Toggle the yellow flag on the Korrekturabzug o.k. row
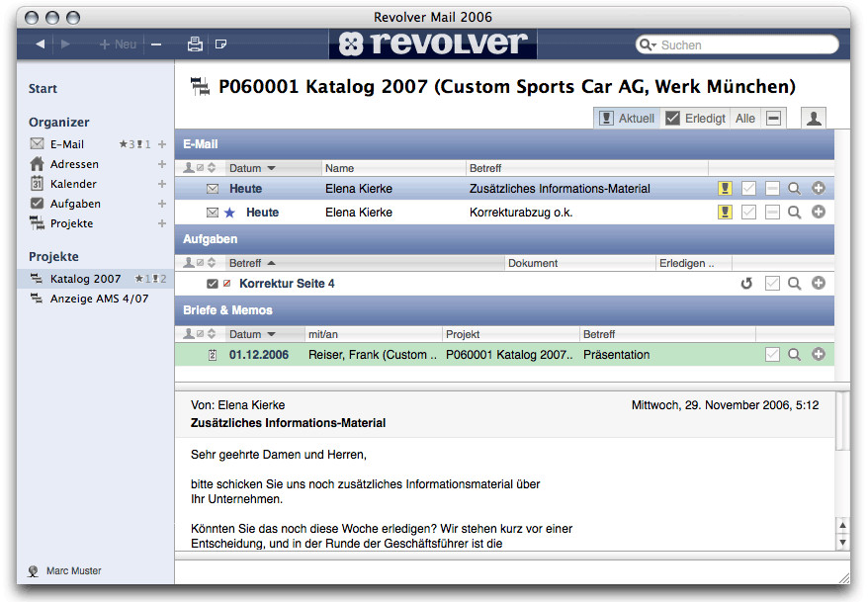 click(x=725, y=212)
